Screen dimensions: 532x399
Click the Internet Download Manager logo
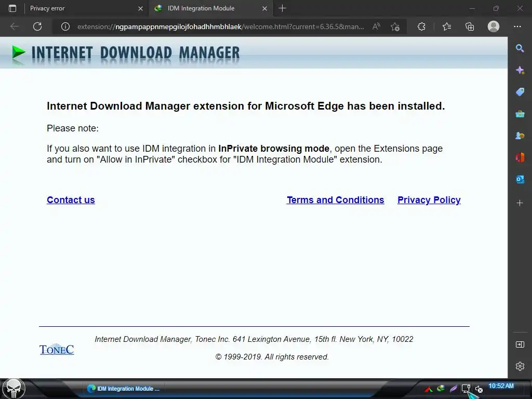[126, 54]
